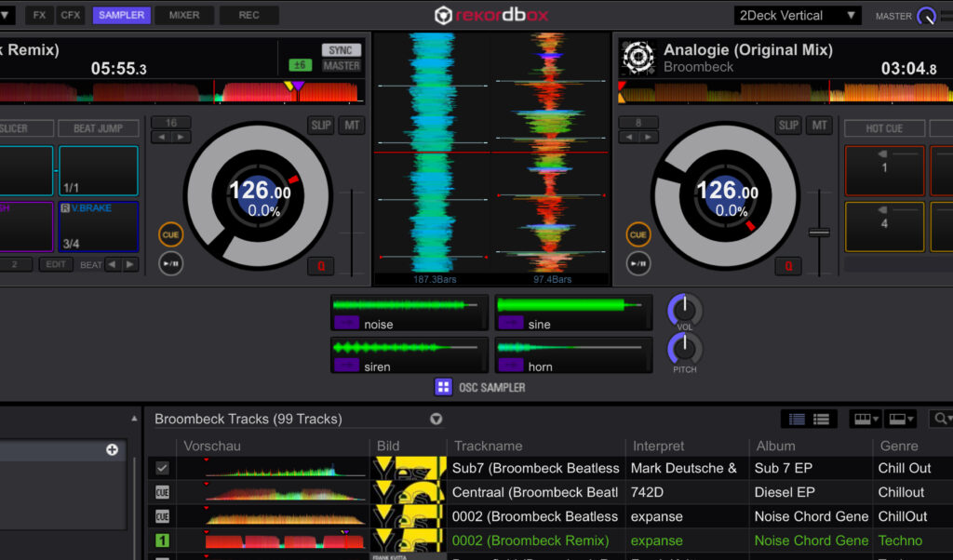Halve loop with left arrow under 16

pyautogui.click(x=162, y=138)
